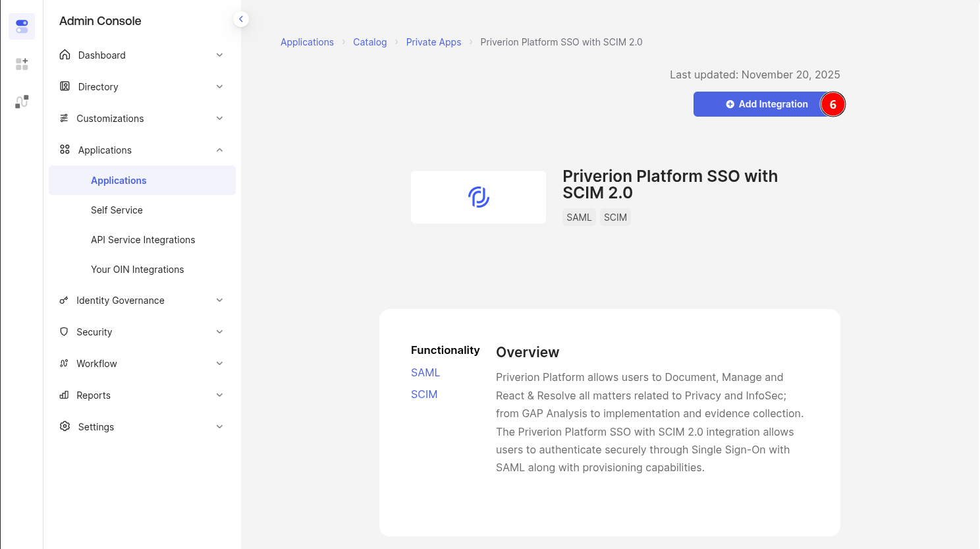Screen dimensions: 980x549
Task: Click the Security shield icon
Action: coord(64,332)
